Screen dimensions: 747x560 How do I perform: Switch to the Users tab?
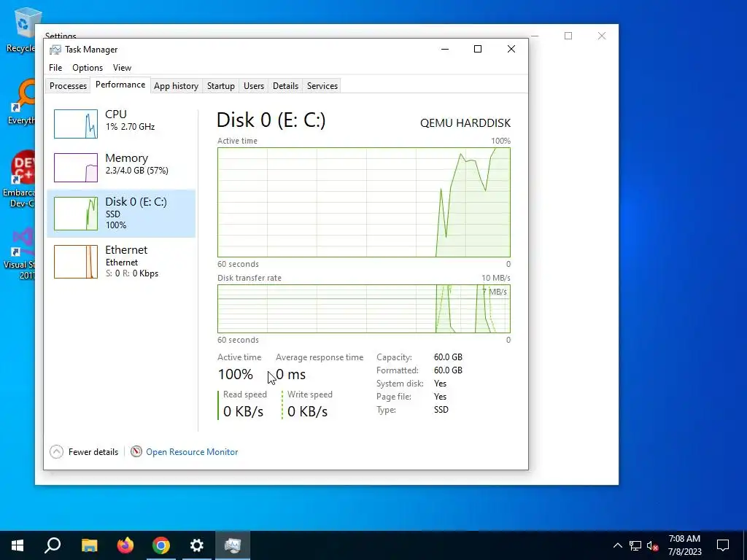tap(253, 86)
